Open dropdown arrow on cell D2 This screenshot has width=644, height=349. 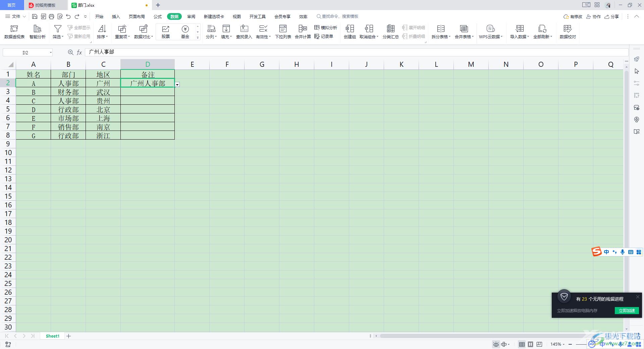click(x=177, y=85)
